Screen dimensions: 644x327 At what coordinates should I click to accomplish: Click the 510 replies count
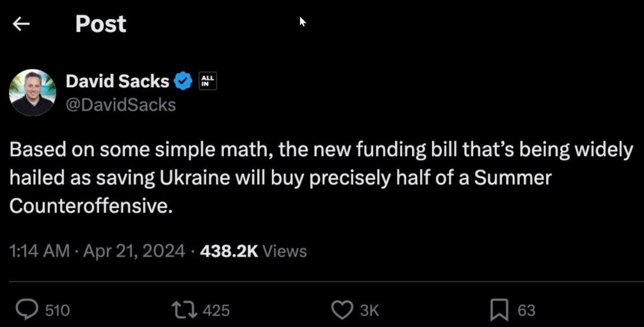[x=57, y=310]
